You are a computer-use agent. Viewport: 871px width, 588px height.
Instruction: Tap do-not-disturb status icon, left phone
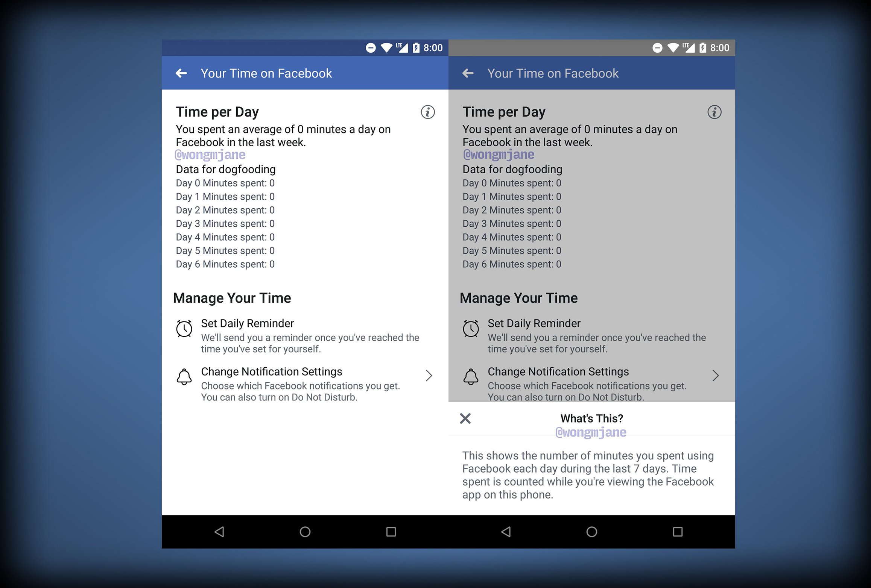tap(371, 48)
